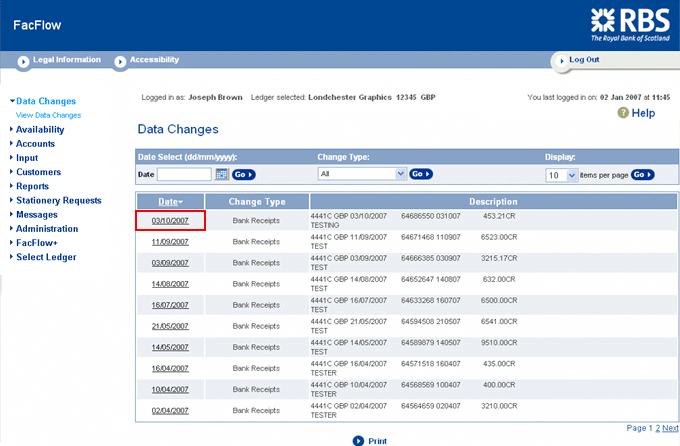Click the Change Type column header
Image resolution: width=680 pixels, height=446 pixels.
point(257,202)
